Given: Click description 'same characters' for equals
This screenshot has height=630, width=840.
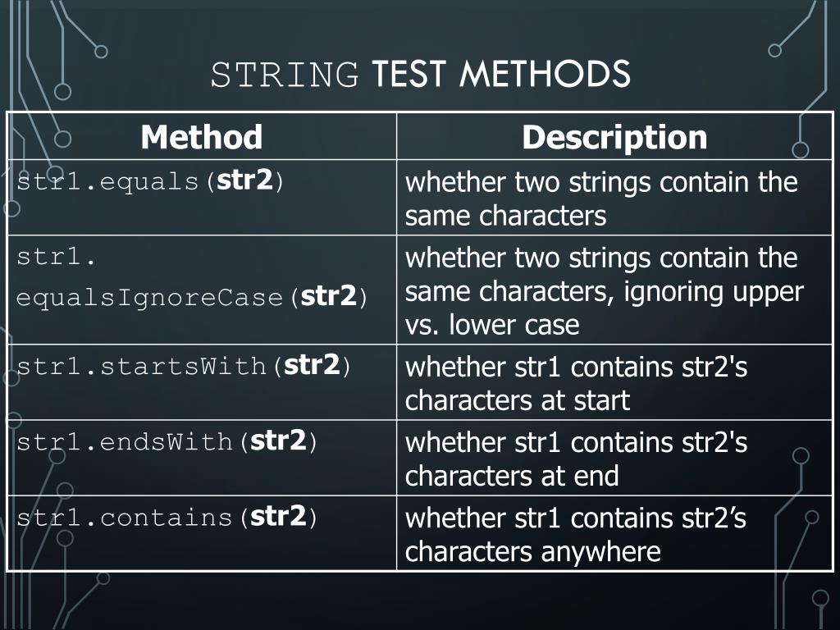Looking at the screenshot, I should [505, 216].
